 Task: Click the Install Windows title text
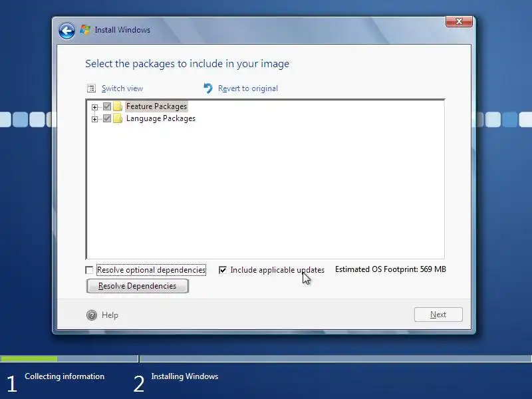click(x=122, y=30)
